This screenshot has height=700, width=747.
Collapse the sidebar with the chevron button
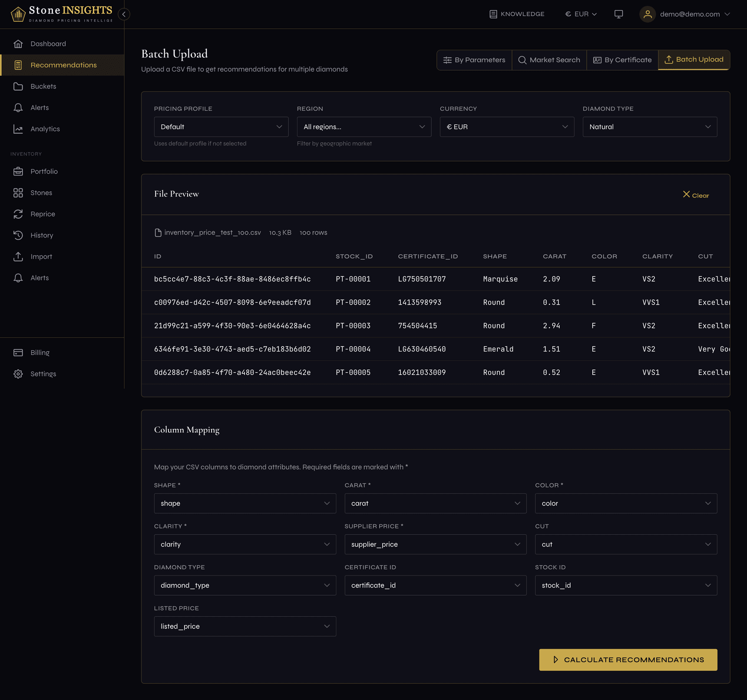(124, 14)
